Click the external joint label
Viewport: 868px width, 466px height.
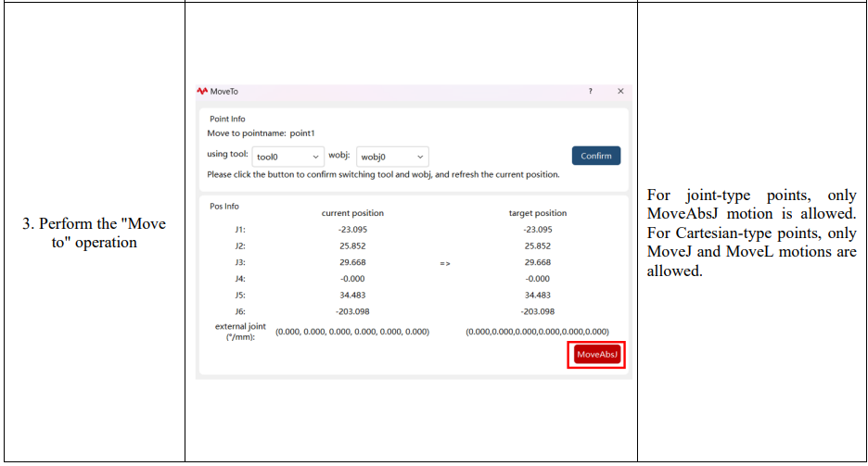click(x=240, y=332)
